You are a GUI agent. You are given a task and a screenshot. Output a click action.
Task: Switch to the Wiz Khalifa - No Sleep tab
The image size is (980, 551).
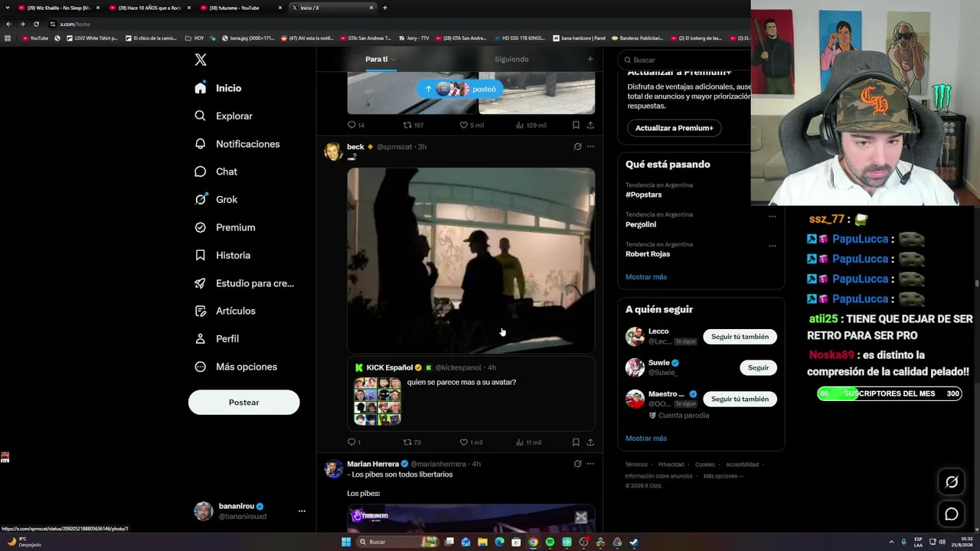[x=58, y=8]
